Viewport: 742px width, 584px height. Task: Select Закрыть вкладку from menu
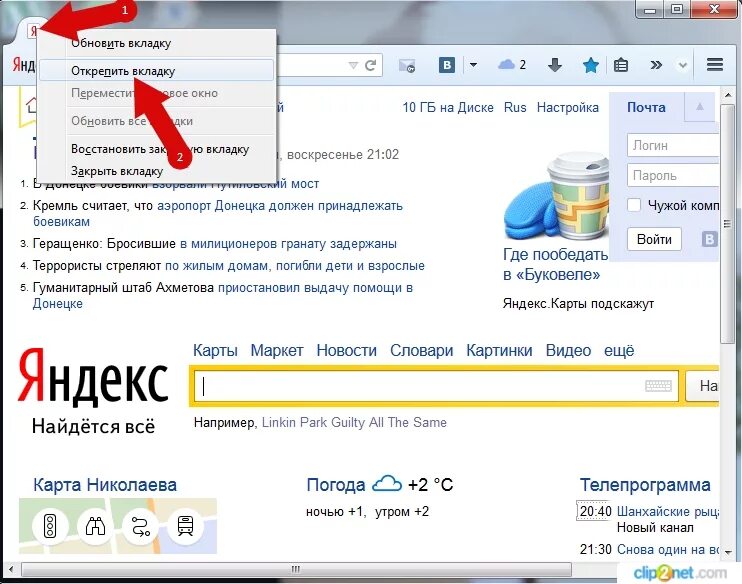point(157,171)
